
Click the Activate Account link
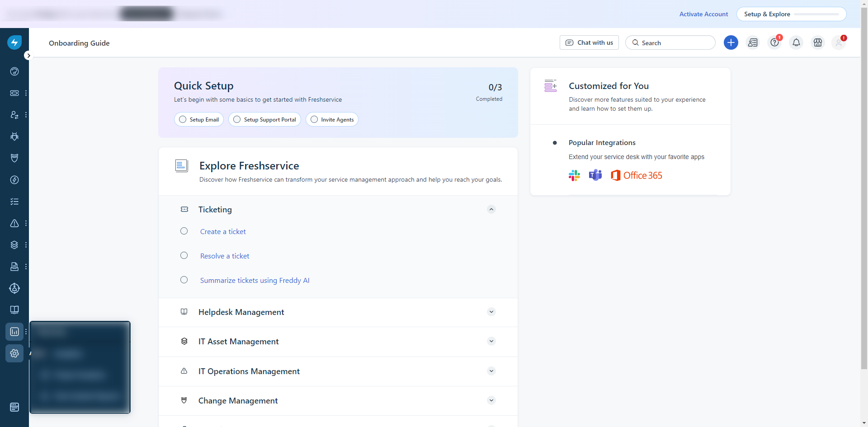pos(703,14)
